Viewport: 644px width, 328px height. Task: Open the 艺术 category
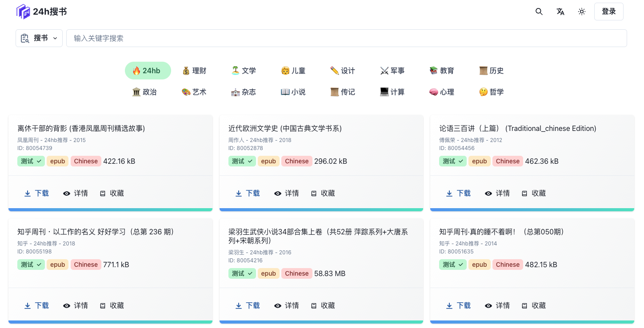point(194,92)
